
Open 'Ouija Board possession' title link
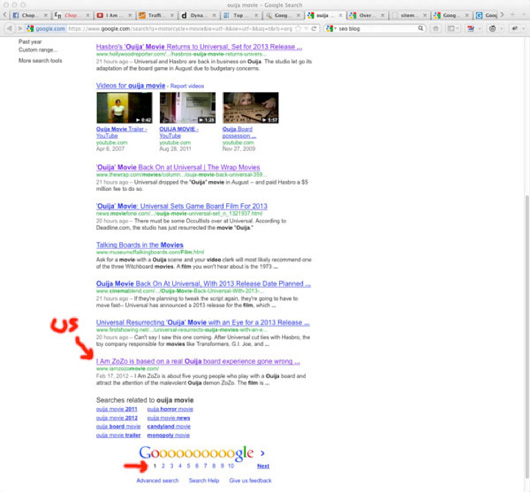click(x=239, y=132)
